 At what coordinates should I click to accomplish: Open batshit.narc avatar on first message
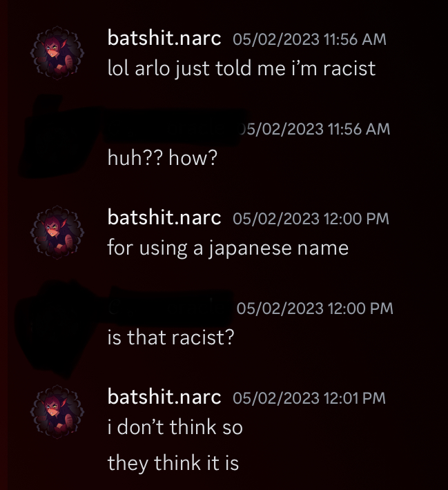tap(57, 53)
